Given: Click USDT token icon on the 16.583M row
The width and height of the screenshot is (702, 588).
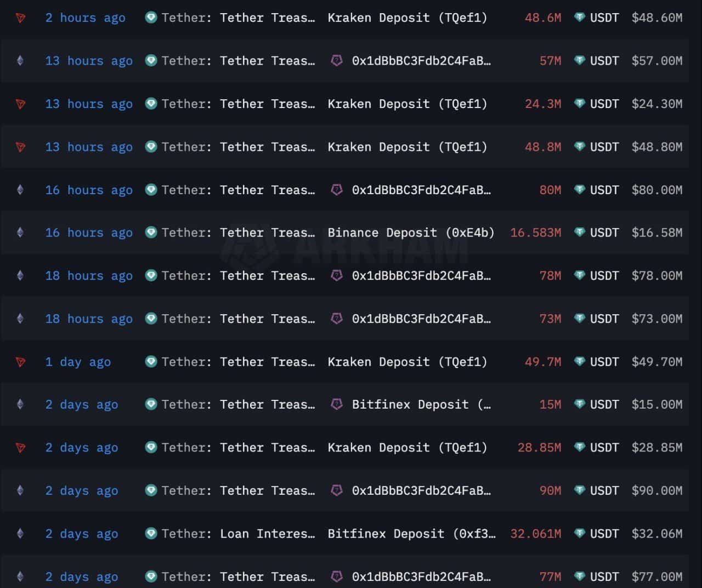Looking at the screenshot, I should point(580,233).
